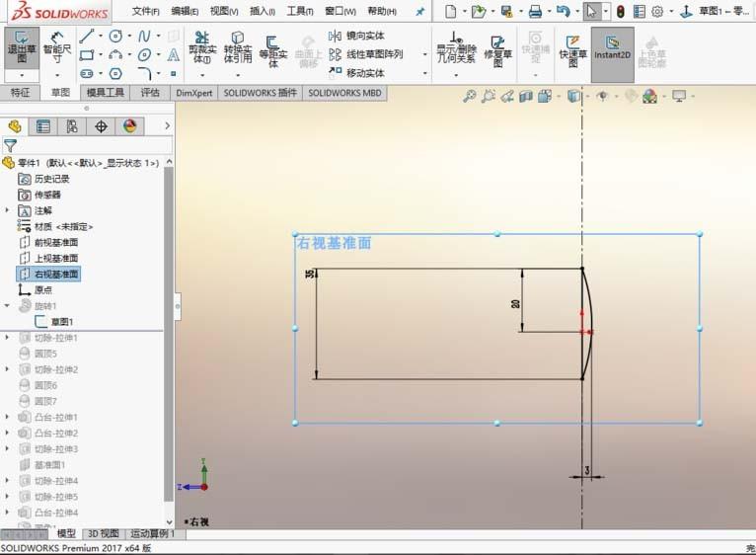Open the Options gear icon

click(657, 11)
